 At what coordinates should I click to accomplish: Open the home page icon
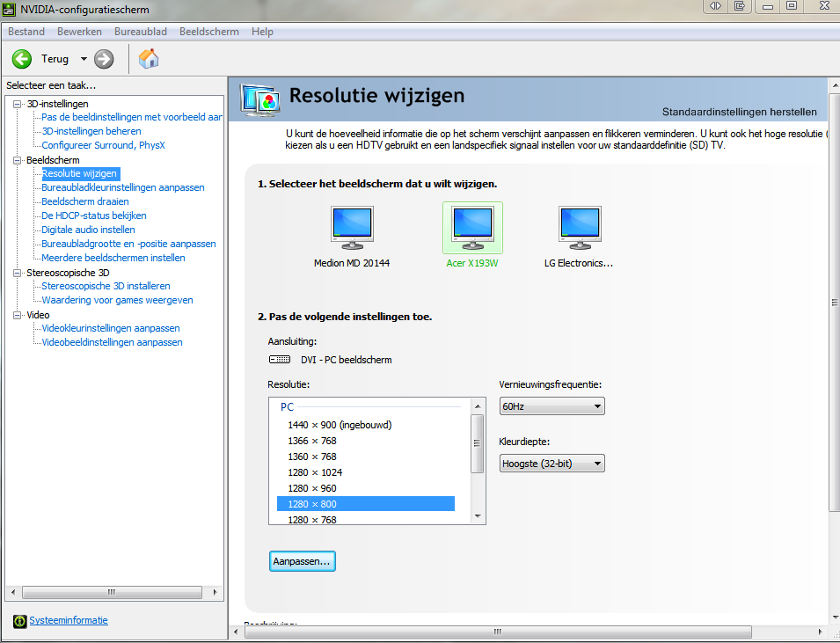pyautogui.click(x=149, y=58)
